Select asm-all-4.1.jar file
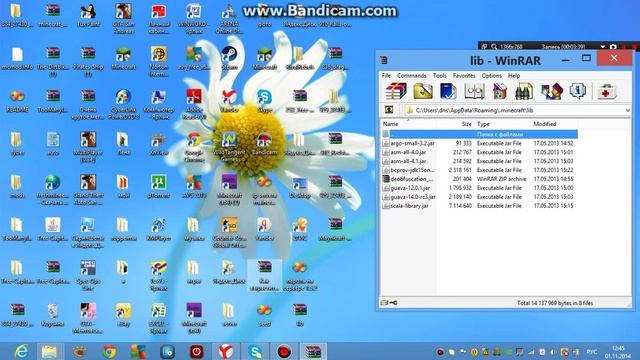The height and width of the screenshot is (360, 640). pyautogui.click(x=480, y=161)
